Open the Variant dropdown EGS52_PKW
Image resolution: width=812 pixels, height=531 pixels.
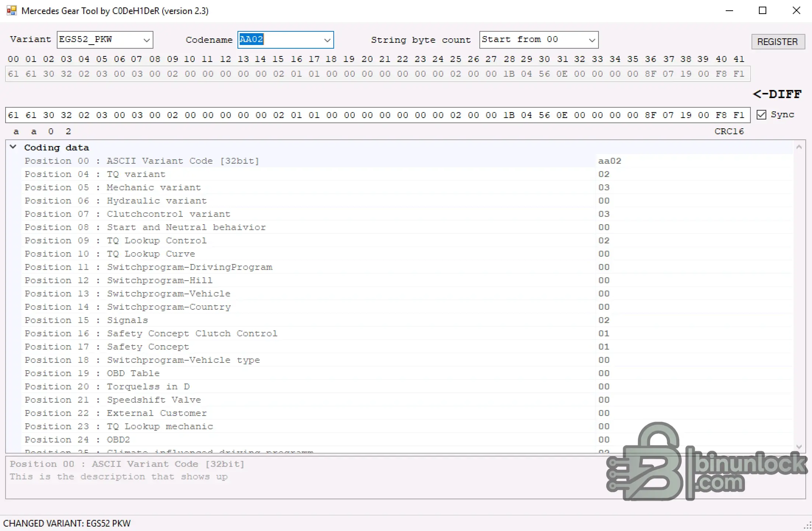pos(105,40)
